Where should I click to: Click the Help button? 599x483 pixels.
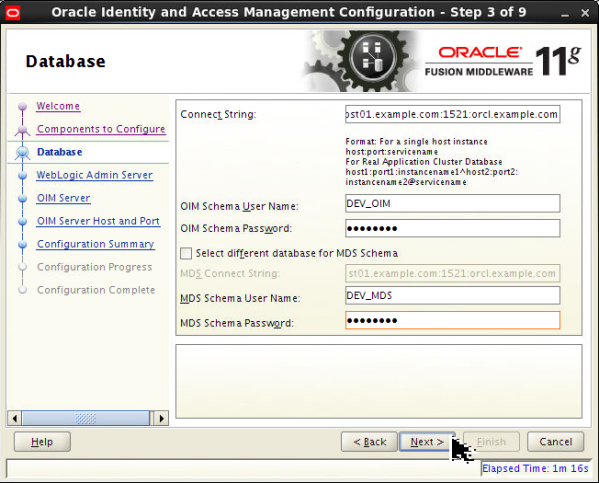point(42,442)
